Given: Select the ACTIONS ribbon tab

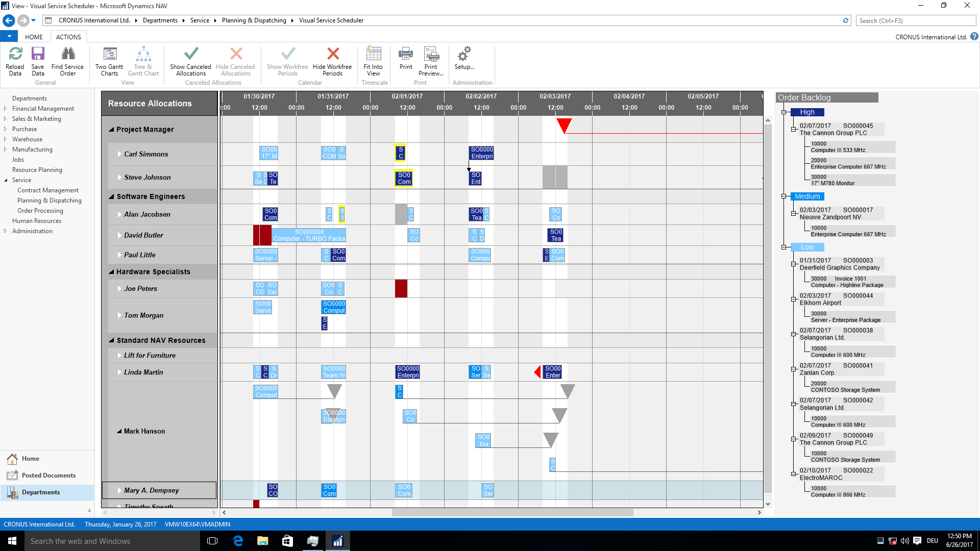Looking at the screenshot, I should (67, 37).
